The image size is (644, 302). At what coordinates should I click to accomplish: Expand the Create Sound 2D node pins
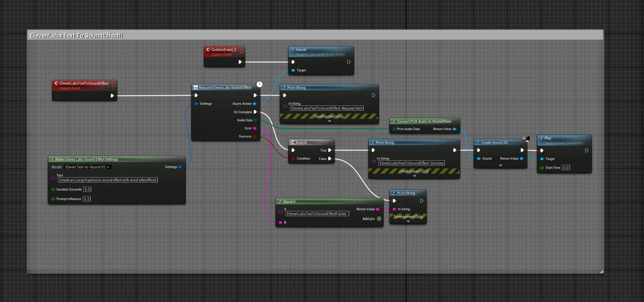(x=501, y=165)
